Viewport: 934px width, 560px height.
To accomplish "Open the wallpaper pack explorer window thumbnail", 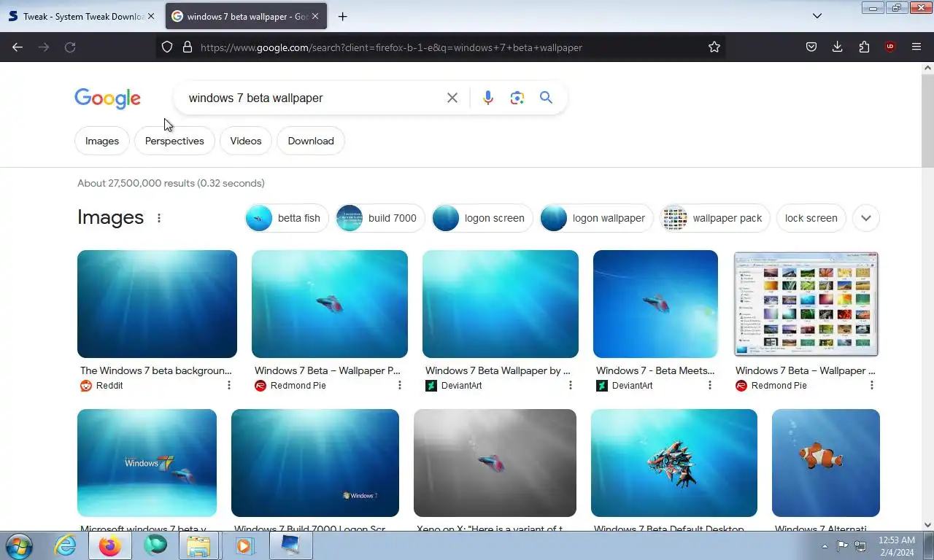I will click(x=806, y=304).
